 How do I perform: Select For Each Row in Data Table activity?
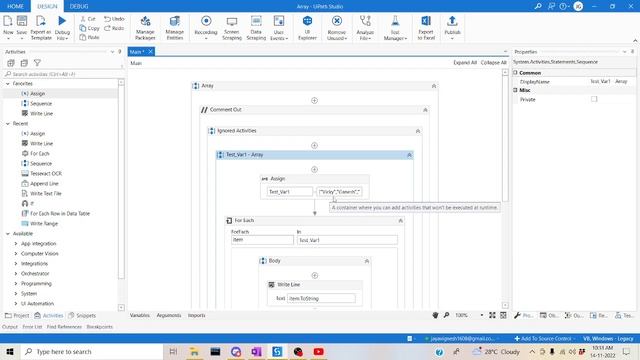tap(60, 213)
